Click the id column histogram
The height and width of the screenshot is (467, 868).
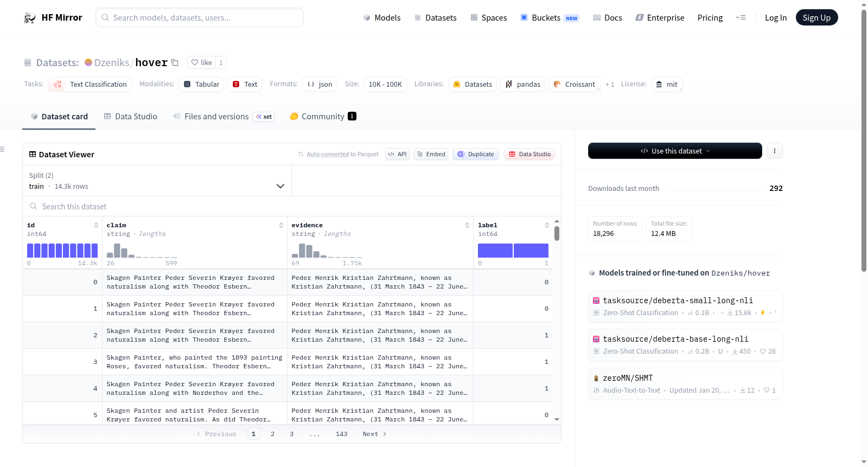click(62, 251)
